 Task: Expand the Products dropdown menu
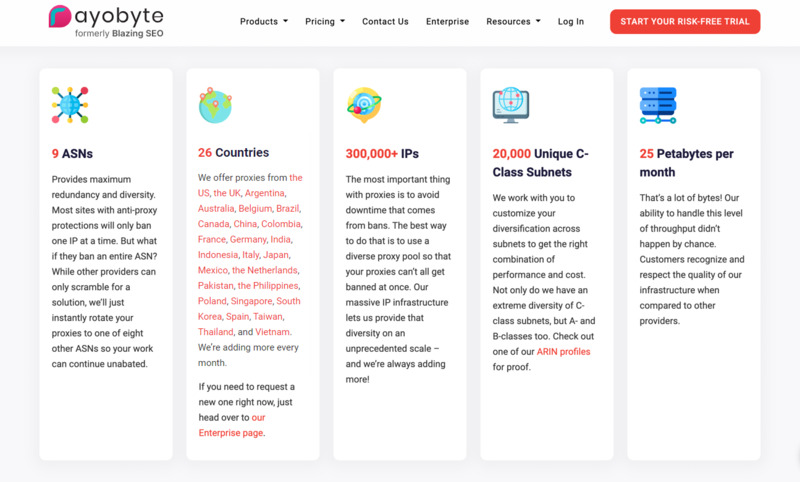(x=263, y=21)
